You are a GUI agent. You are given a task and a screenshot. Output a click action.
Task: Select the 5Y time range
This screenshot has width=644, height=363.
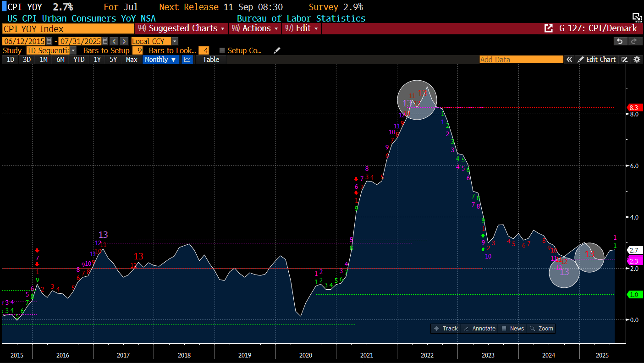tap(113, 60)
